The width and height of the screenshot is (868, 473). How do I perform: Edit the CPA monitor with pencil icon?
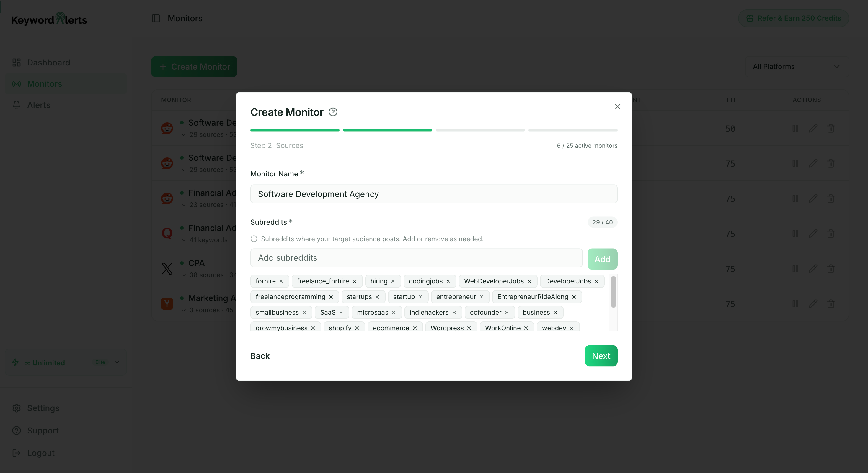point(813,269)
